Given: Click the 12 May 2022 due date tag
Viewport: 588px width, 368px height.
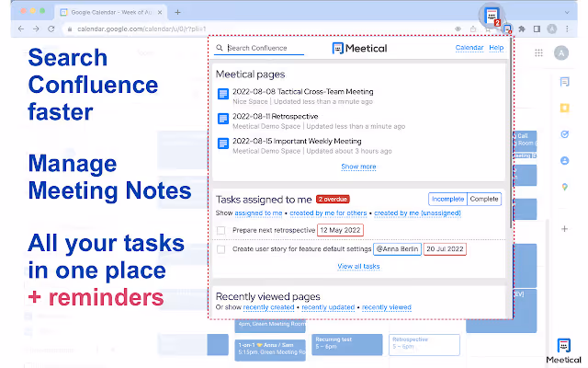Looking at the screenshot, I should click(x=340, y=230).
